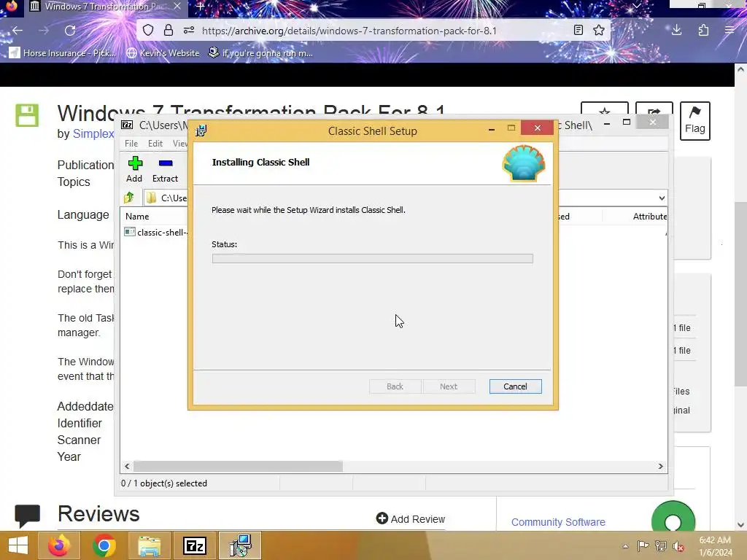This screenshot has width=747, height=560.
Task: Open the taskbar clock and date
Action: tap(715, 546)
